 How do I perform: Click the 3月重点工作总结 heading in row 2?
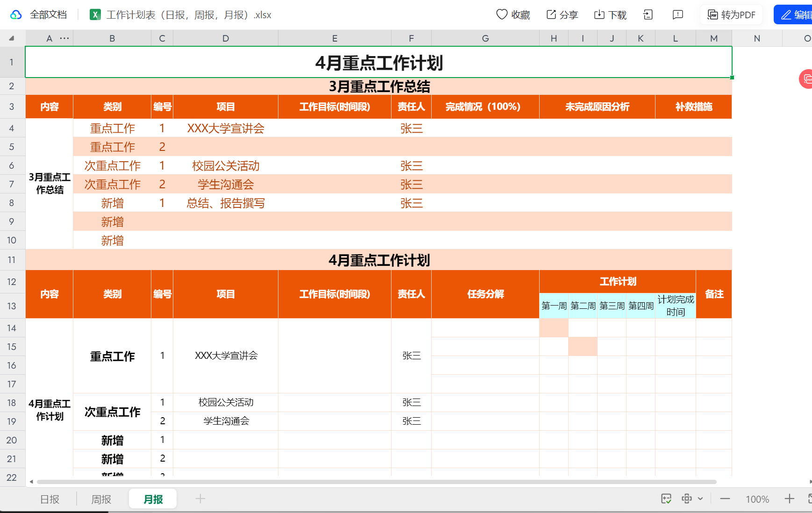[378, 86]
